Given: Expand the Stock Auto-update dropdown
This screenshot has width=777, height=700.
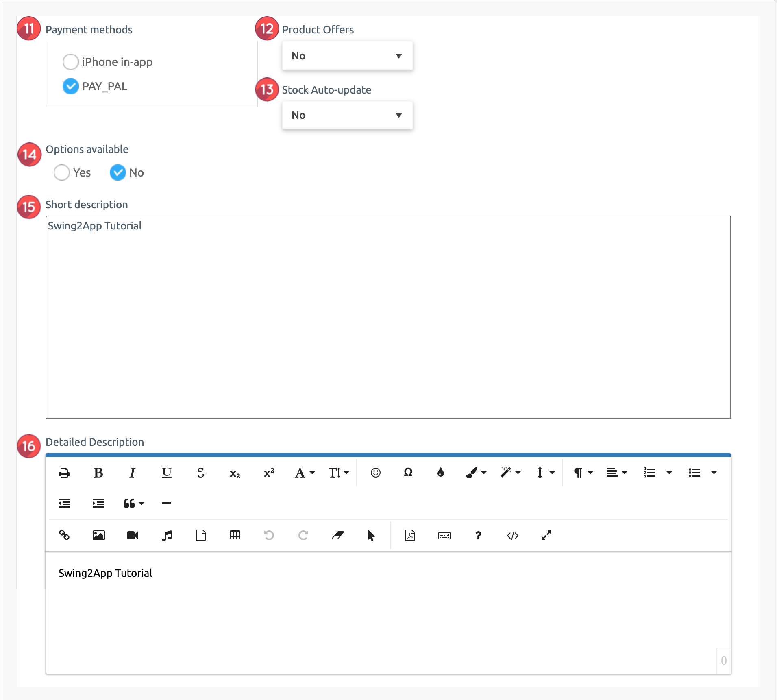Looking at the screenshot, I should (347, 115).
